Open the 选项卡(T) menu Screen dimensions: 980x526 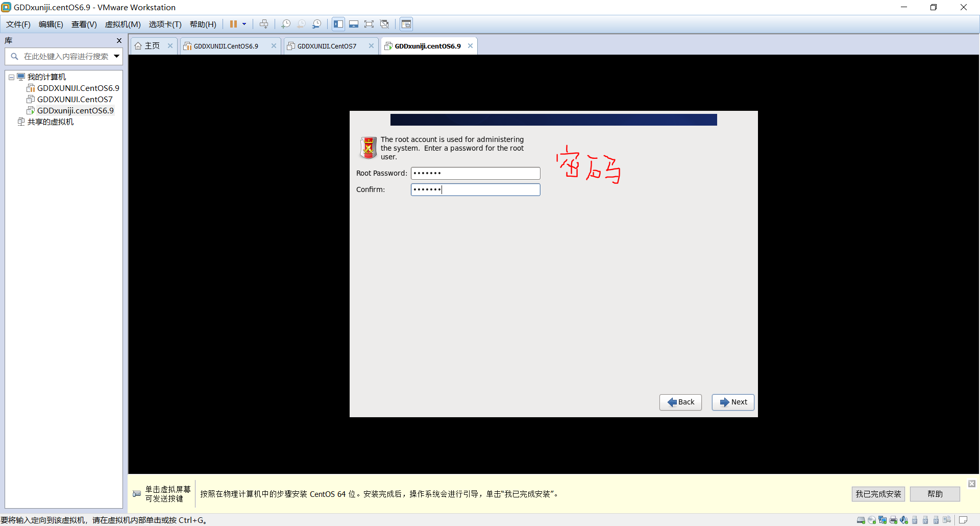165,24
